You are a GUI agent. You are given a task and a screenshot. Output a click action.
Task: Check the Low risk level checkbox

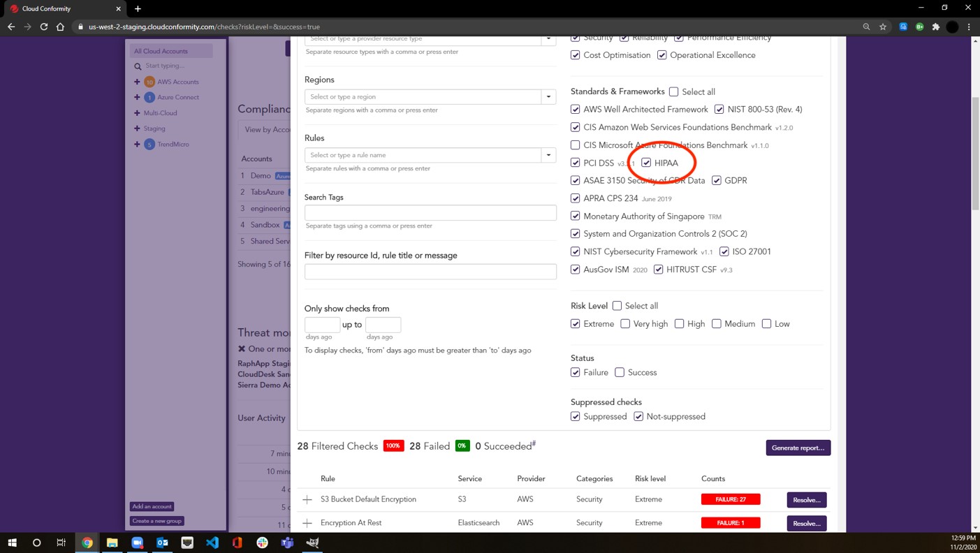point(767,323)
